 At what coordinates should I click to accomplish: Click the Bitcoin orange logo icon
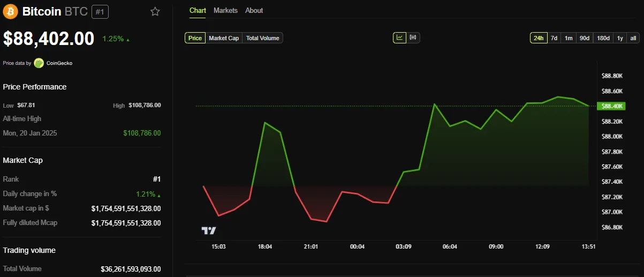click(10, 11)
